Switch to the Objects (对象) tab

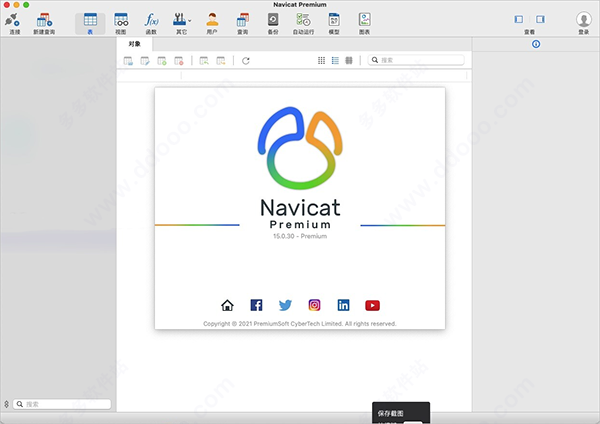pos(134,44)
